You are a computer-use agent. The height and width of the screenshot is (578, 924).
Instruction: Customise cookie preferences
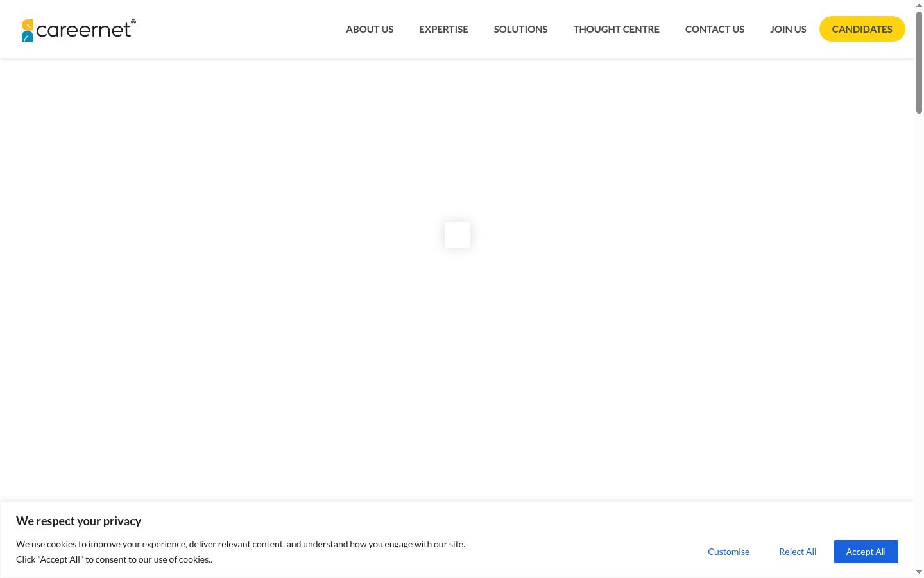coord(728,552)
